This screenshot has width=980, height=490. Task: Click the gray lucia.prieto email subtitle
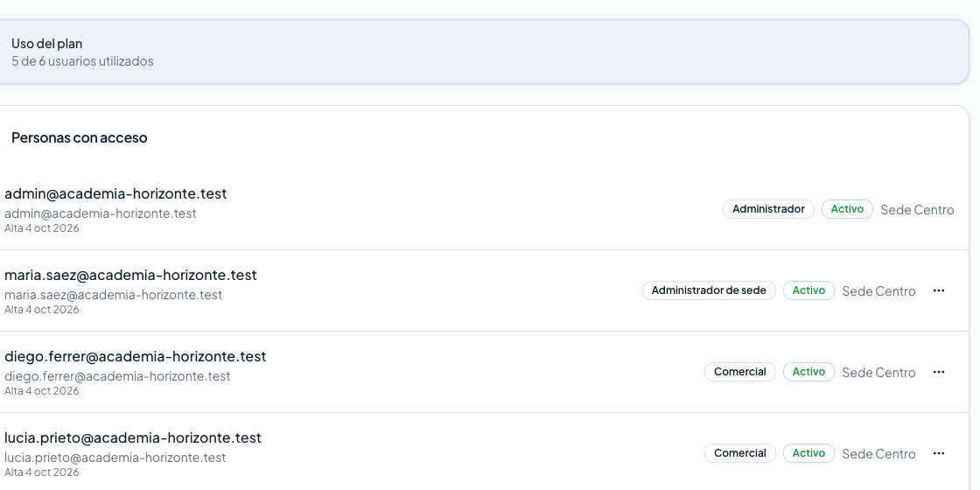pyautogui.click(x=115, y=457)
